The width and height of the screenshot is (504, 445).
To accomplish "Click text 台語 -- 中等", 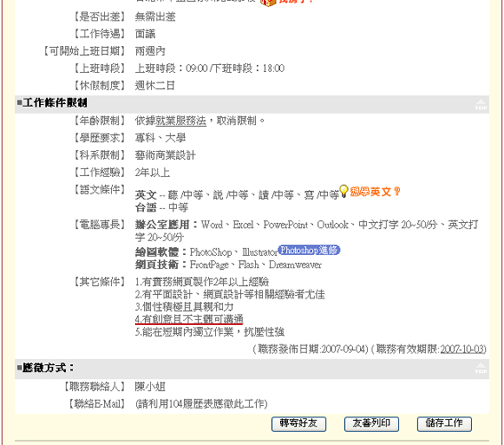I will tap(162, 208).
